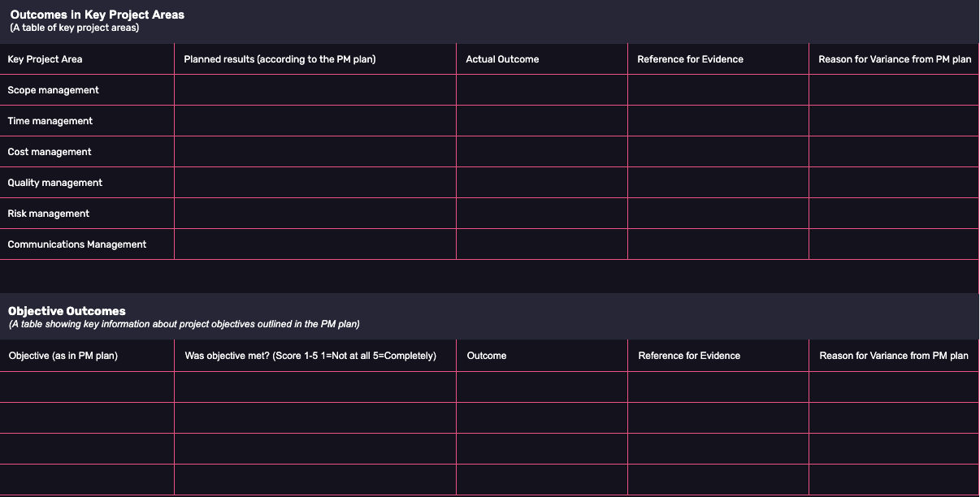This screenshot has width=980, height=497.
Task: Click the first 'Was objective met?' score cell
Action: click(315, 387)
